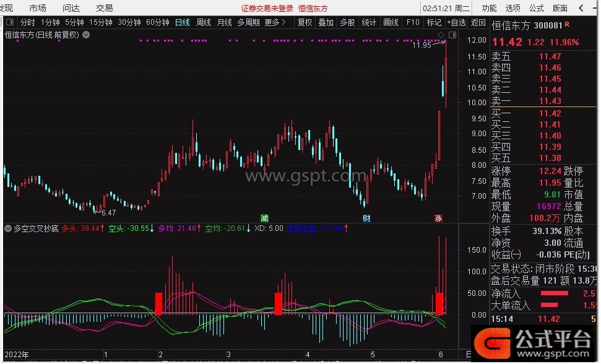The height and width of the screenshot is (364, 601).
Task: Switch to the 30分钟 period
Action: 129,23
